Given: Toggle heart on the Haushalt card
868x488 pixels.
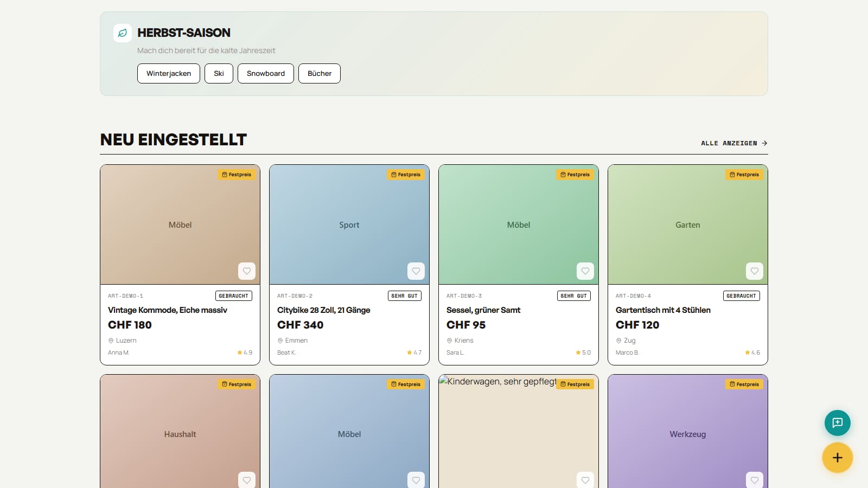Looking at the screenshot, I should pos(247,480).
